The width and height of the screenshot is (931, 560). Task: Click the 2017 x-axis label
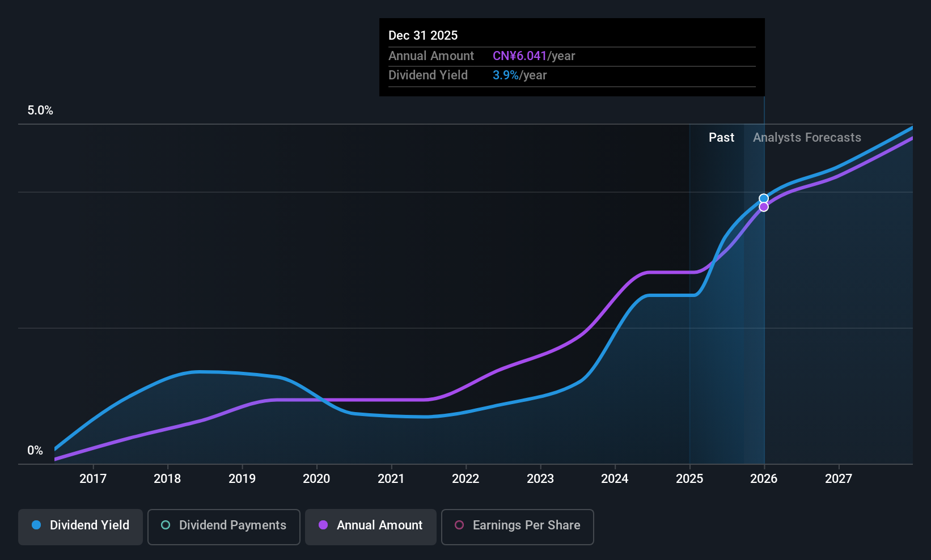click(93, 479)
